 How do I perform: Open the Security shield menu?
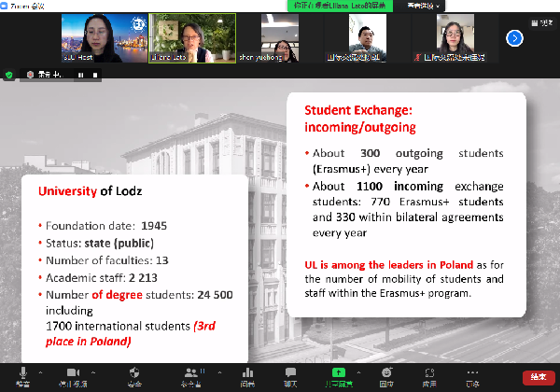[x=134, y=377]
